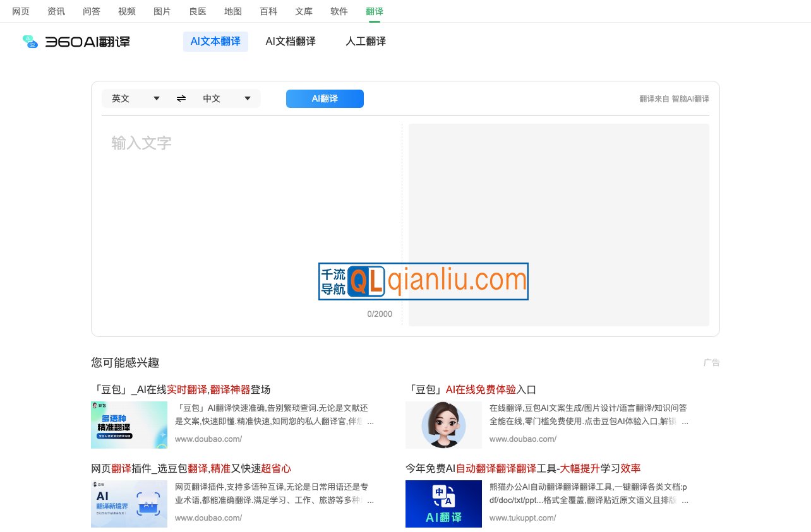Click the 360AI翻译 logo icon
The image size is (811, 532).
pos(30,42)
